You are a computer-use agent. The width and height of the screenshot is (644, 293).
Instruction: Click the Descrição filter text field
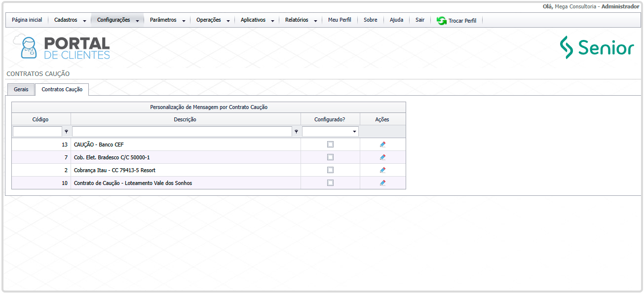tap(182, 132)
